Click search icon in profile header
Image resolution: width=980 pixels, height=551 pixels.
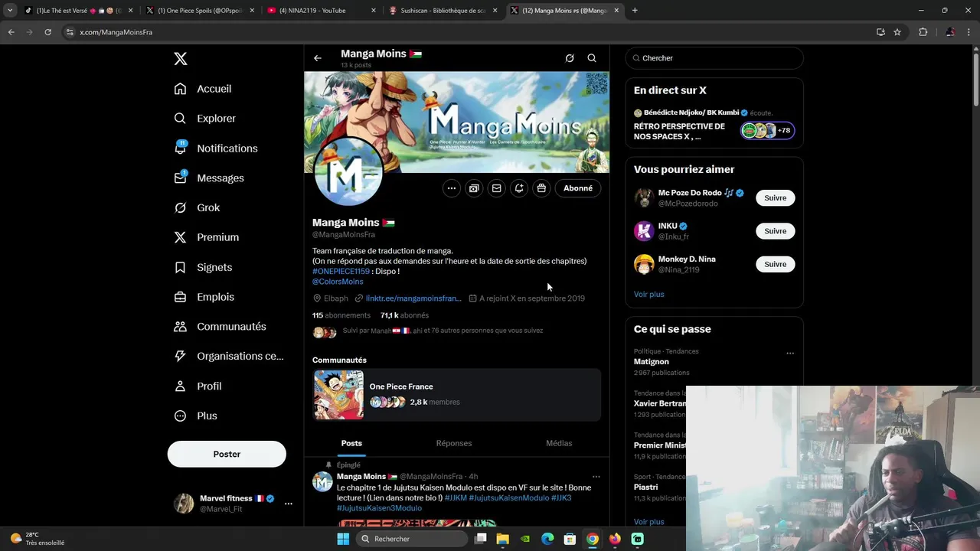click(x=592, y=58)
